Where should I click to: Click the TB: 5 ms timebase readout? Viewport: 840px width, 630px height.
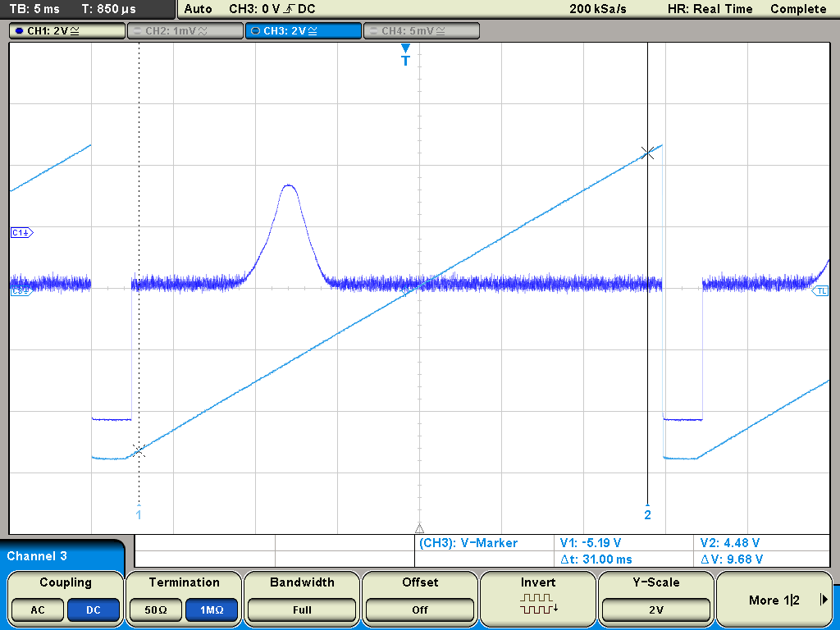coord(34,9)
